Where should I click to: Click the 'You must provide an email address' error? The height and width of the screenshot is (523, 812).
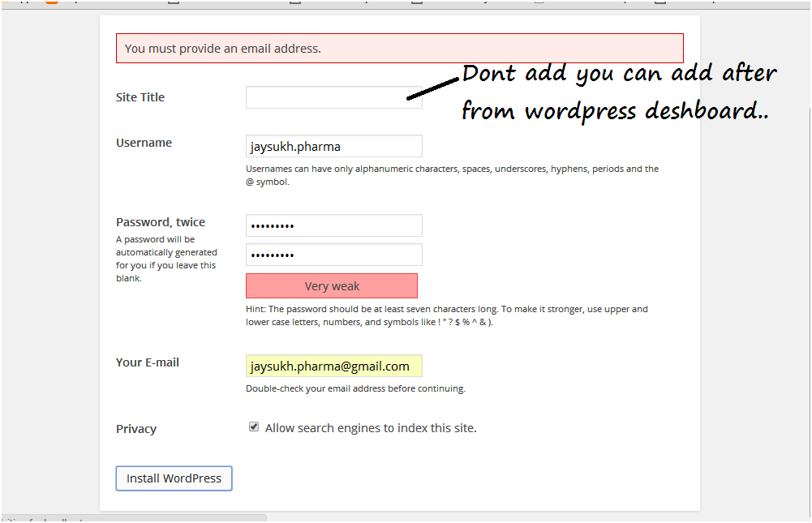pos(400,48)
